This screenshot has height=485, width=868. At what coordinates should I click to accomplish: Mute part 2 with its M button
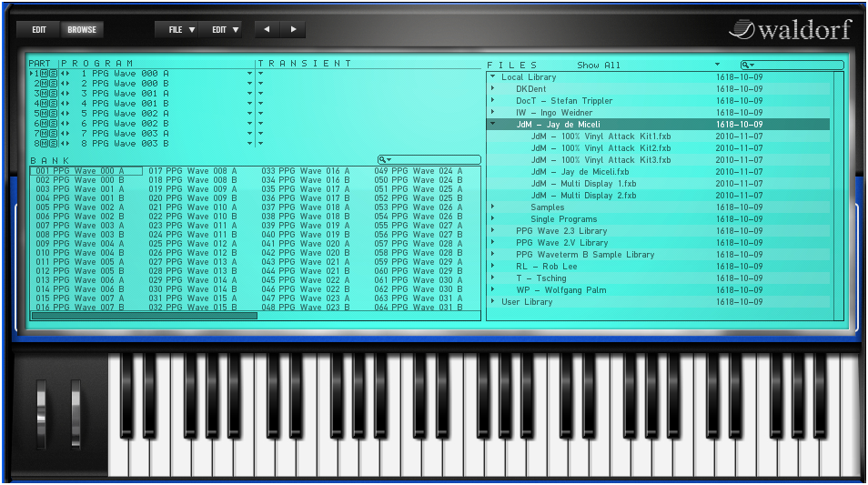45,84
